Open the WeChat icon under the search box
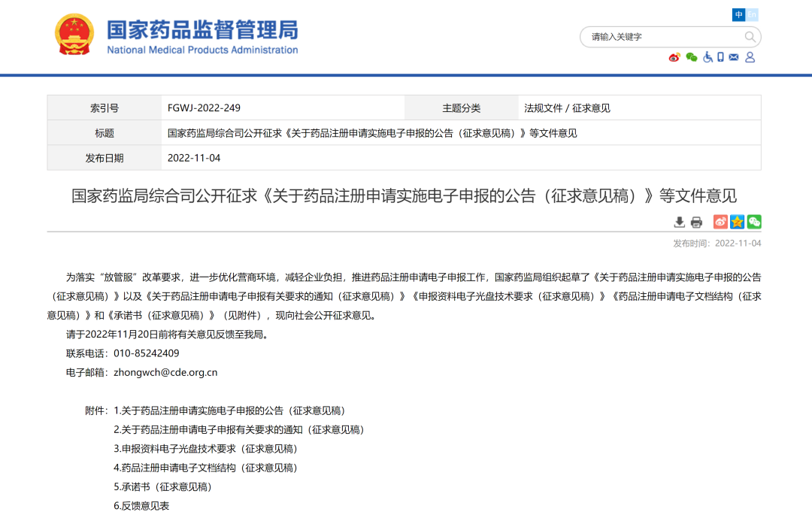 click(692, 57)
